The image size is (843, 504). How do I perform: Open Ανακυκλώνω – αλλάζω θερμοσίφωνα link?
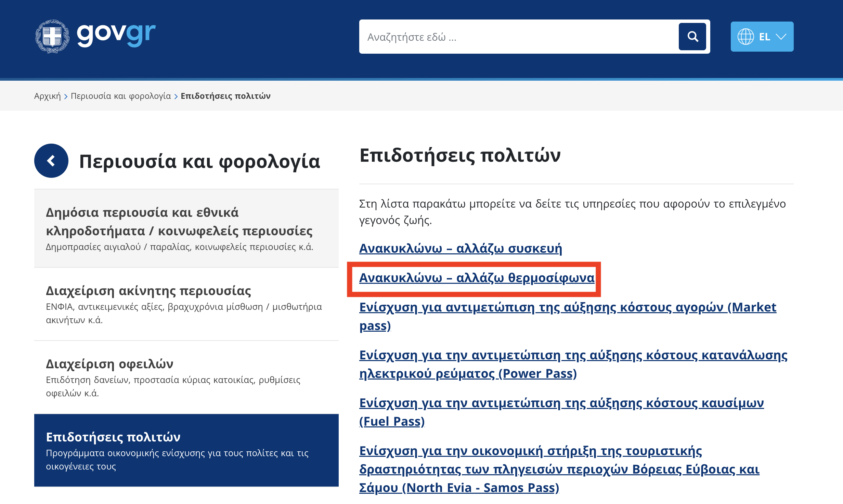477,278
